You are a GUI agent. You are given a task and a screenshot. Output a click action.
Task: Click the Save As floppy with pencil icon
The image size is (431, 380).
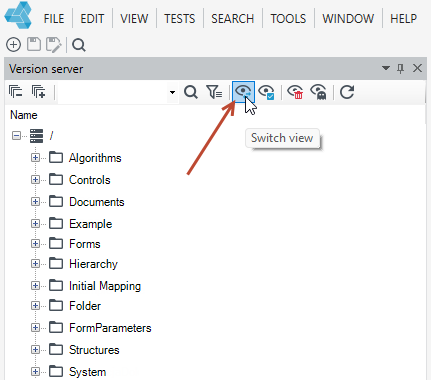click(x=54, y=45)
